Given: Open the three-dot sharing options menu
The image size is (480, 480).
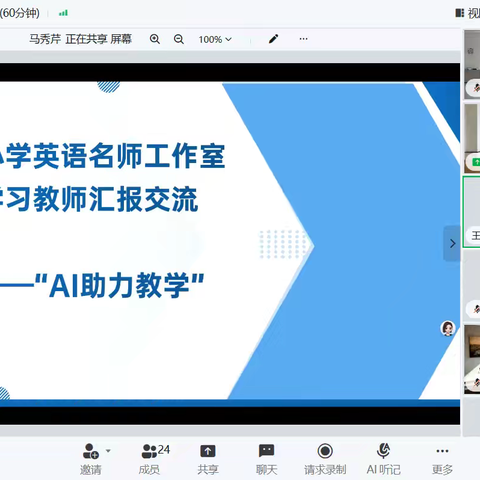Looking at the screenshot, I should coord(303,39).
